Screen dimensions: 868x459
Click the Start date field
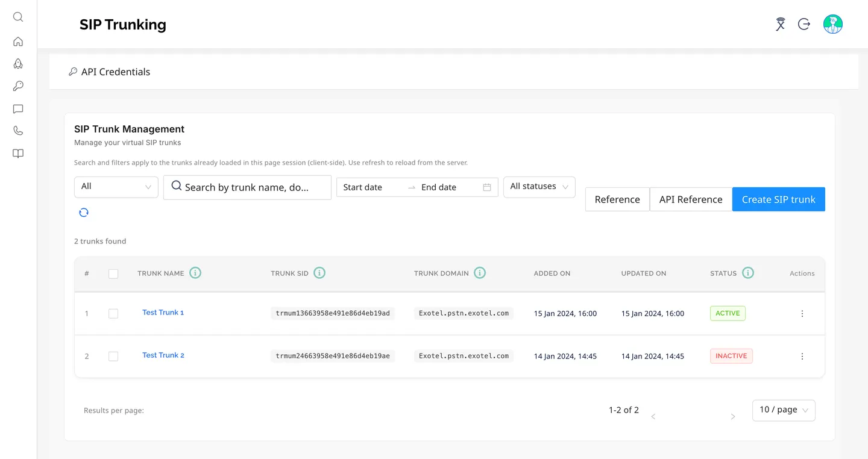(371, 187)
